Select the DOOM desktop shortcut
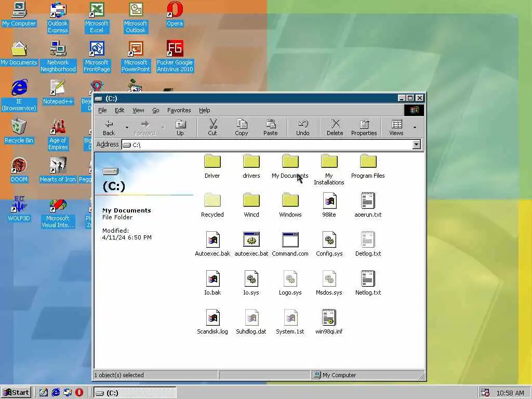The image size is (532, 399). tap(19, 170)
